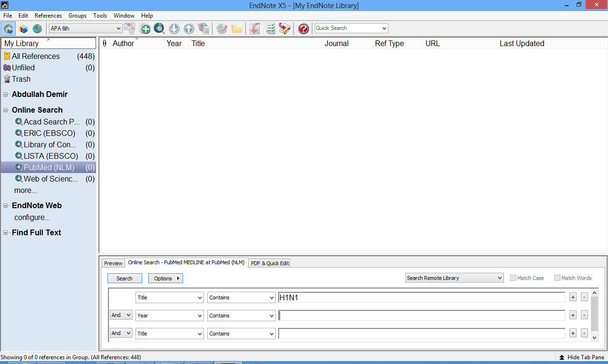This screenshot has width=608, height=364.
Task: Open Help with red question mark icon
Action: tap(303, 29)
